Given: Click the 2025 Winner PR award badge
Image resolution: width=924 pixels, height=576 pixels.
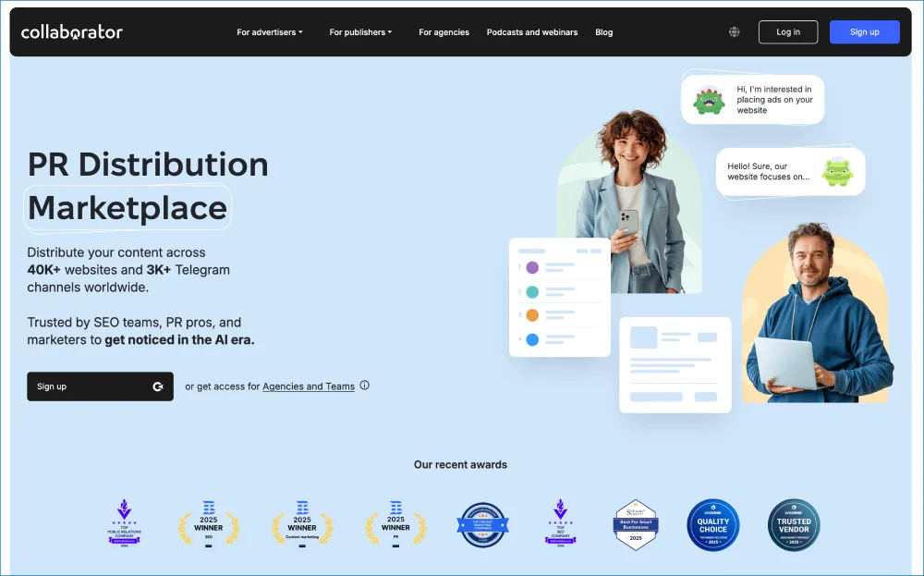Looking at the screenshot, I should (396, 524).
